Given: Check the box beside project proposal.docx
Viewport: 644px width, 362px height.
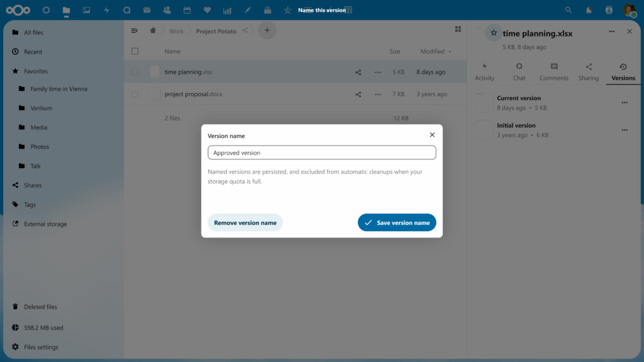Looking at the screenshot, I should 135,94.
